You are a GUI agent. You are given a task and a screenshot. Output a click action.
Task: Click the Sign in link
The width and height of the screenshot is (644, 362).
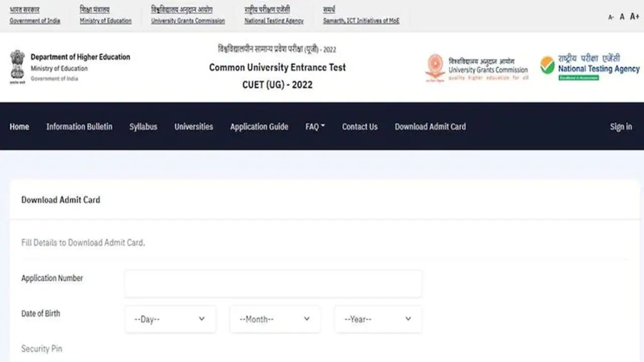coord(621,127)
